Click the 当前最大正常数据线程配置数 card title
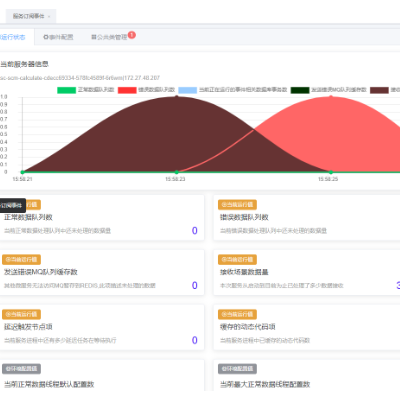The height and width of the screenshot is (400, 400). coord(265,384)
